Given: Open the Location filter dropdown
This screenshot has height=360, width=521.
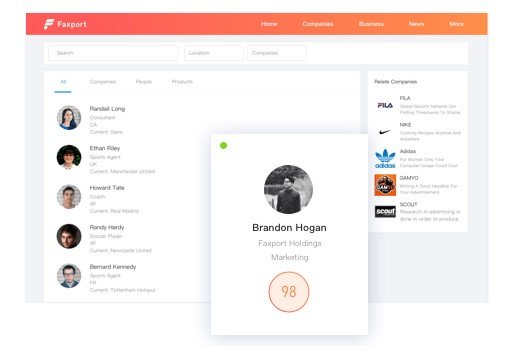Looking at the screenshot, I should (213, 53).
